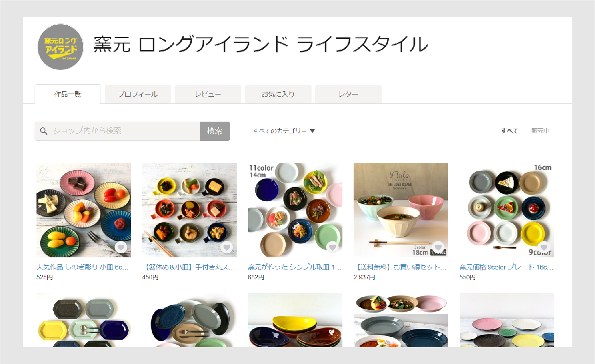The image size is (595, 364).
Task: Select the 作品一覧 tab
Action: pos(68,94)
